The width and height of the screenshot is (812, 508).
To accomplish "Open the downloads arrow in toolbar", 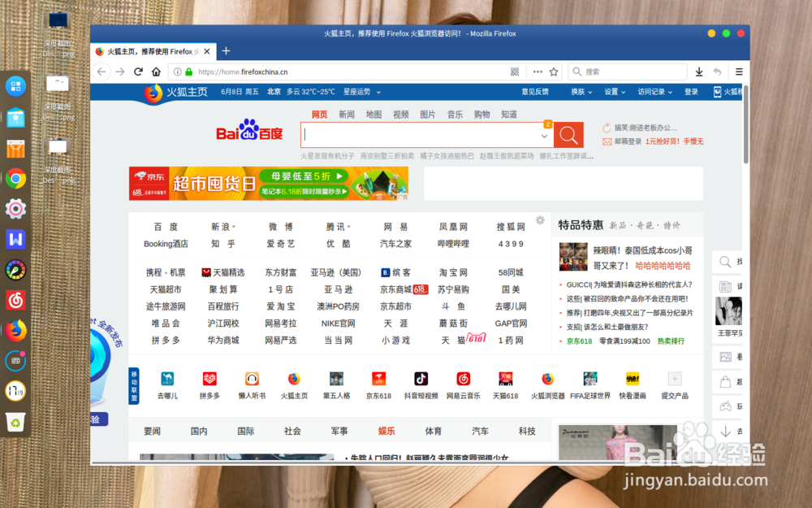I will pos(698,72).
